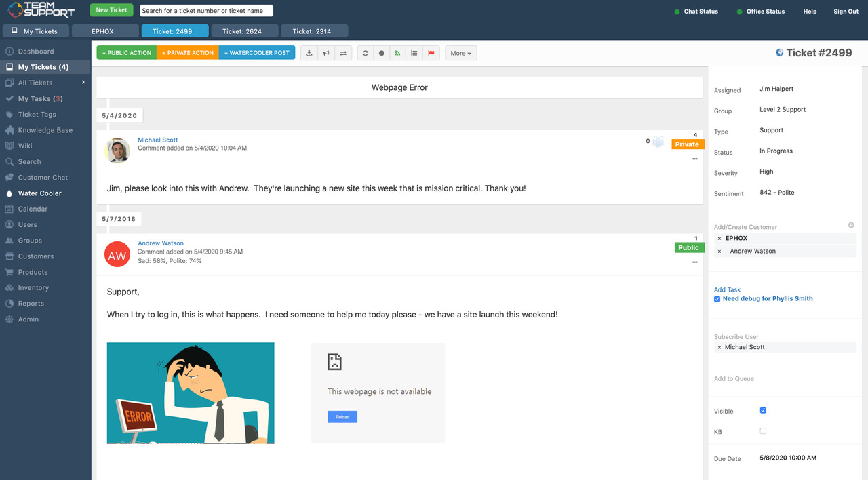
Task: Open the More dropdown menu
Action: 461,53
